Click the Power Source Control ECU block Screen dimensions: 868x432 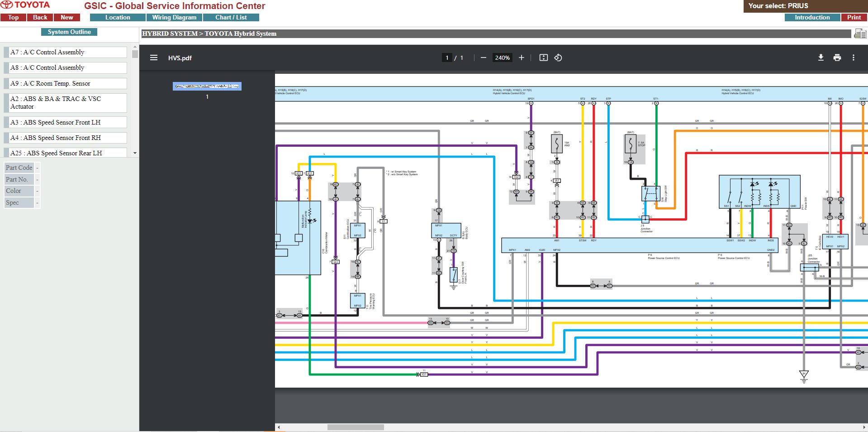point(640,245)
